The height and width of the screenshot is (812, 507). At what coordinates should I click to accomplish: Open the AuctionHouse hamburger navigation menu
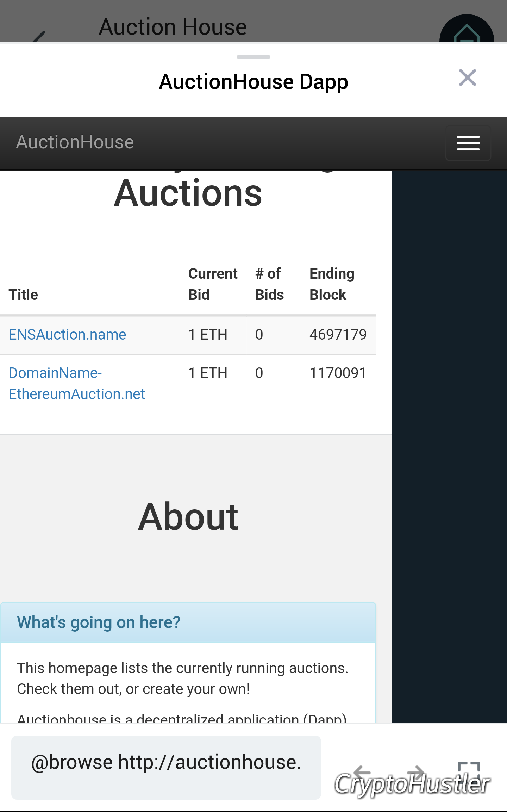pyautogui.click(x=468, y=143)
